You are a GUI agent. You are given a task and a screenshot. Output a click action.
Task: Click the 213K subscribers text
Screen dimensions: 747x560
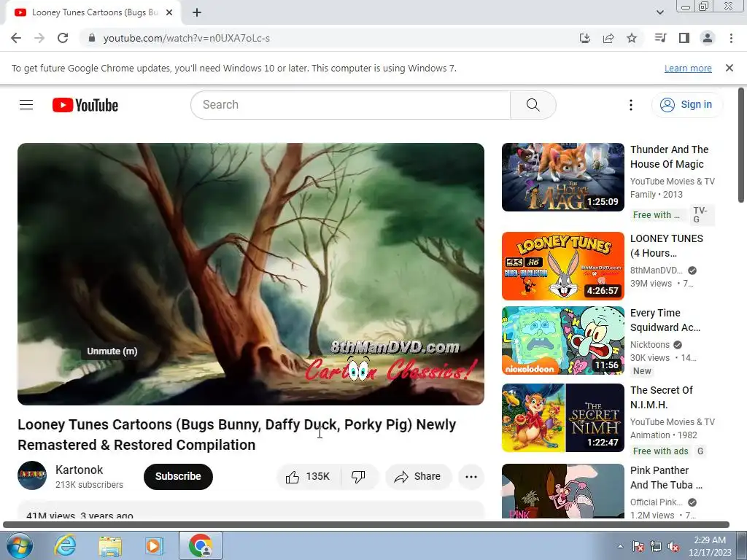[89, 485]
